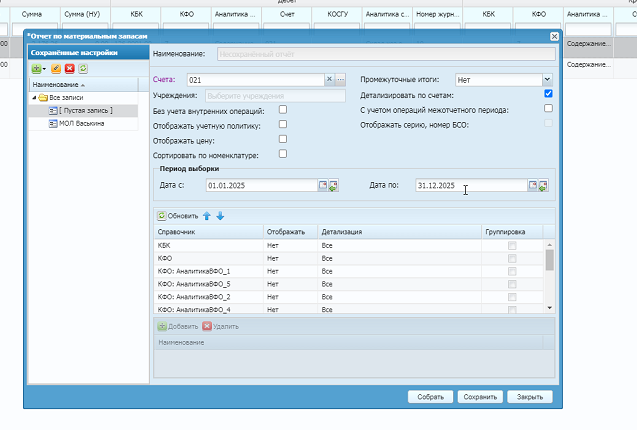Enable 'Без учета внутренних операций' checkbox
Image resolution: width=637 pixels, height=430 pixels.
[283, 110]
